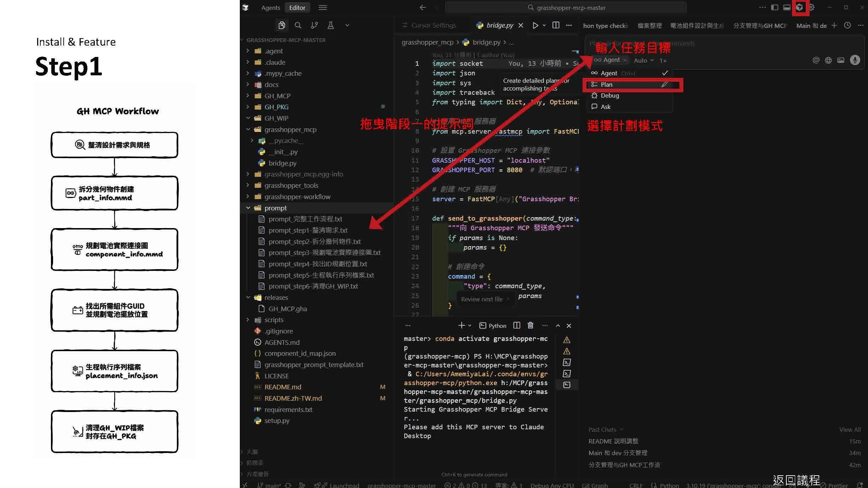
Task: Click the microphone voice input icon
Action: pos(855,60)
